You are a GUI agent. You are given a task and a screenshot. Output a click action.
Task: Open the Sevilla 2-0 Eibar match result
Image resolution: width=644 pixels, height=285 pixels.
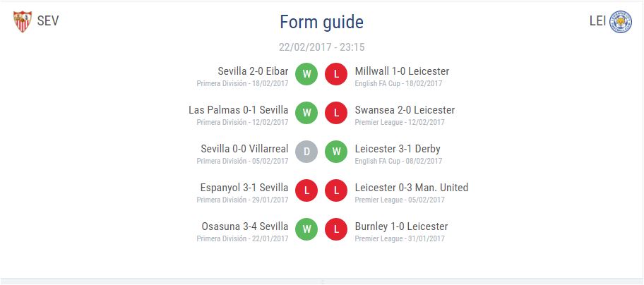click(253, 71)
